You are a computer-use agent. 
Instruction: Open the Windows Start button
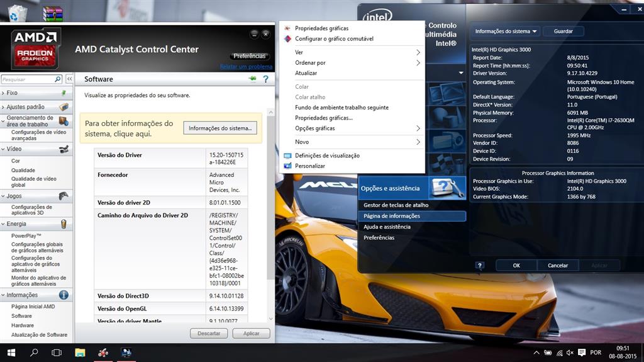click(x=11, y=353)
